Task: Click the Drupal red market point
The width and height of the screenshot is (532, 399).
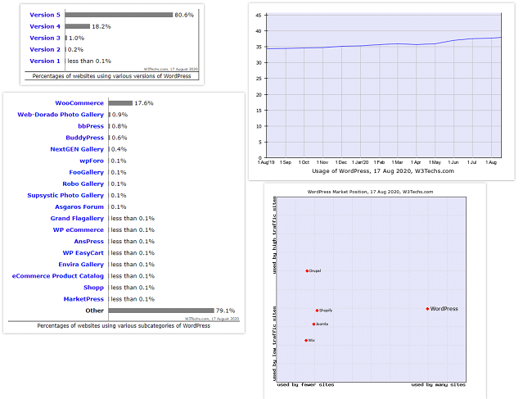Action: point(307,271)
